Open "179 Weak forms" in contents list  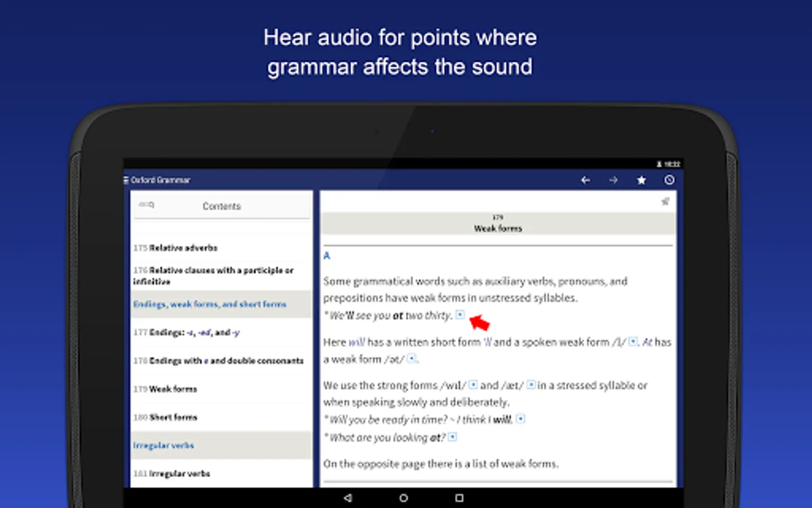coord(221,389)
